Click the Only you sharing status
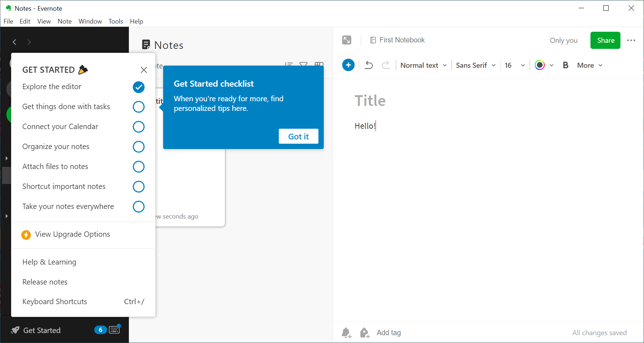The image size is (644, 343). click(x=564, y=40)
